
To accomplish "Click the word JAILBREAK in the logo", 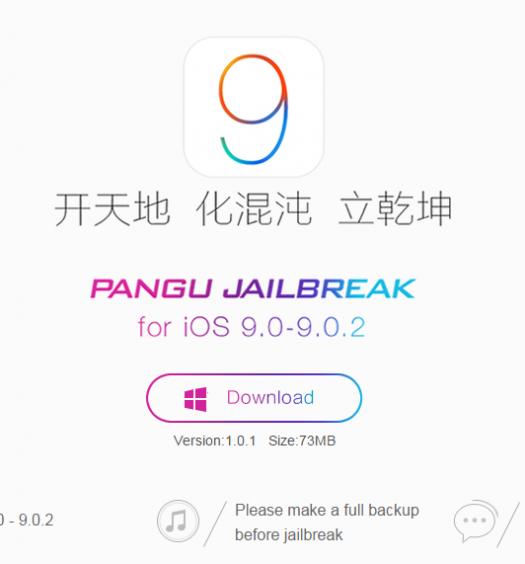I will click(x=319, y=288).
